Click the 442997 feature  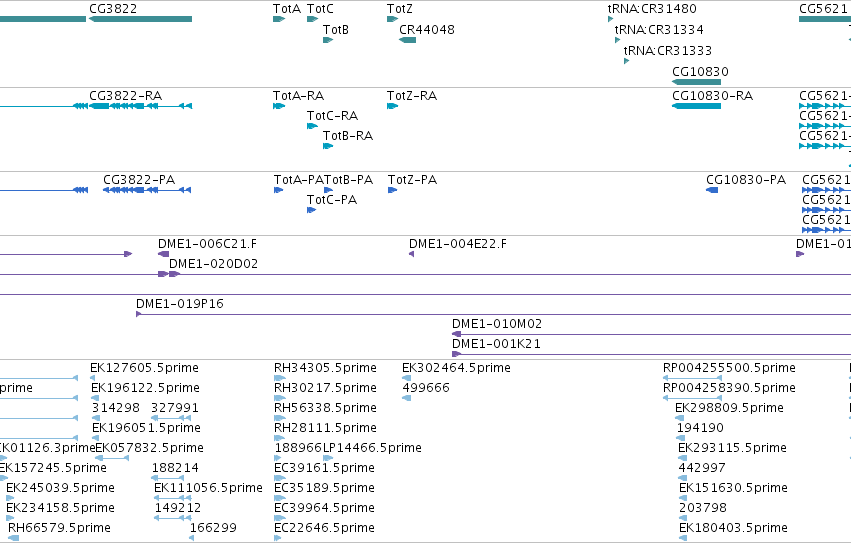[x=682, y=478]
